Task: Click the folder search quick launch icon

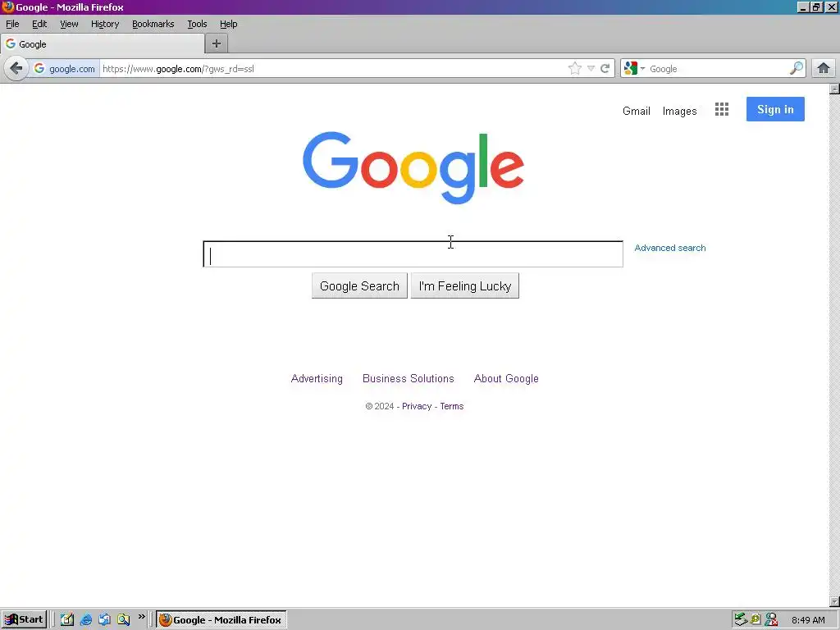Action: tap(123, 620)
